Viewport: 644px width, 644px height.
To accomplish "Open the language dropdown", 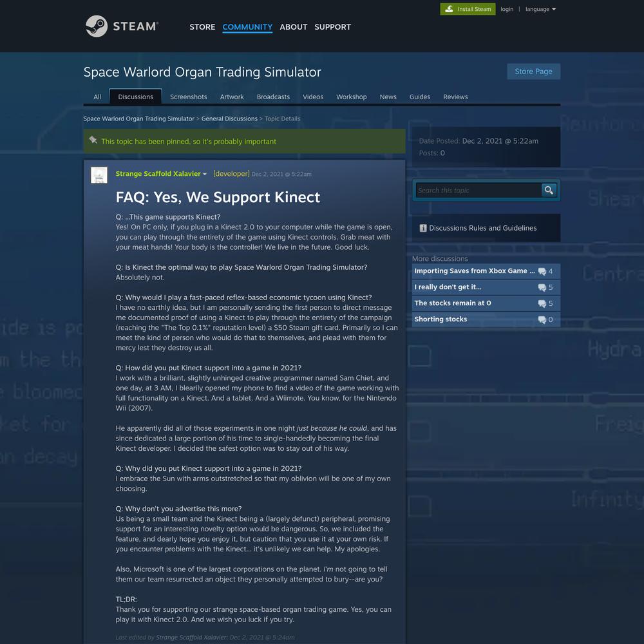I will [540, 9].
